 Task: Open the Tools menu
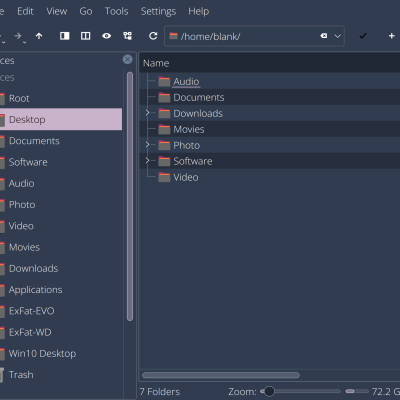click(x=116, y=11)
